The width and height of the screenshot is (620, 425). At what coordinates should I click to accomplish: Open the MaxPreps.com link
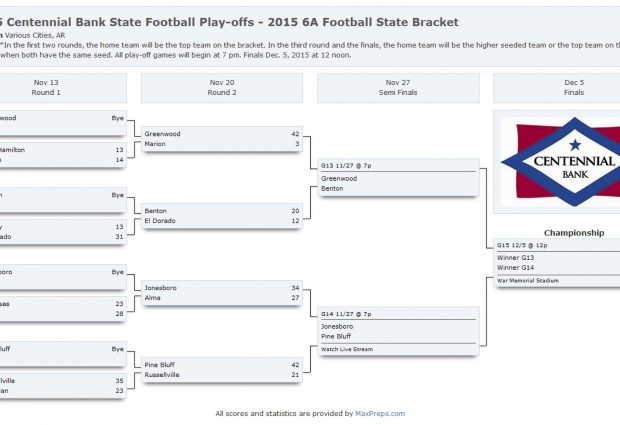click(x=380, y=414)
